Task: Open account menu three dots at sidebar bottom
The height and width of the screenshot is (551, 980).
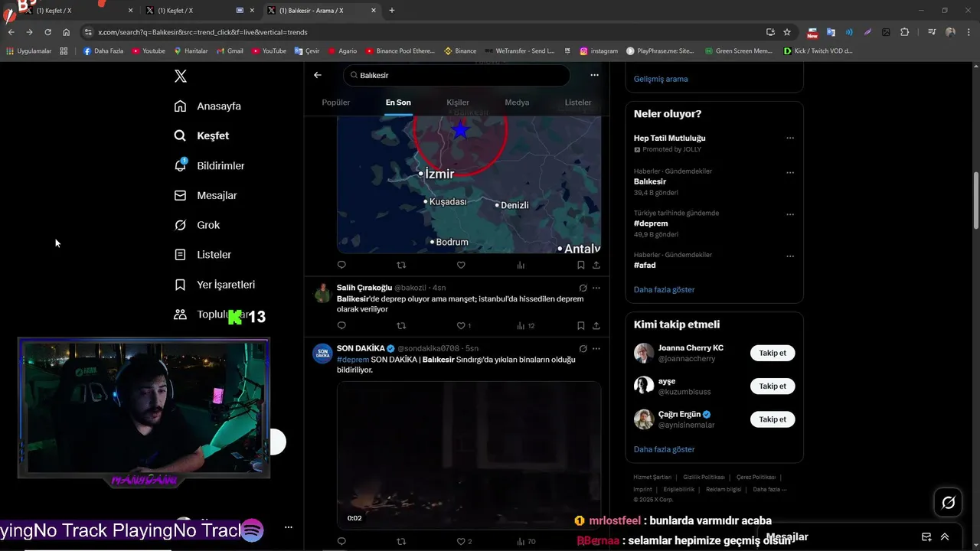Action: [289, 527]
